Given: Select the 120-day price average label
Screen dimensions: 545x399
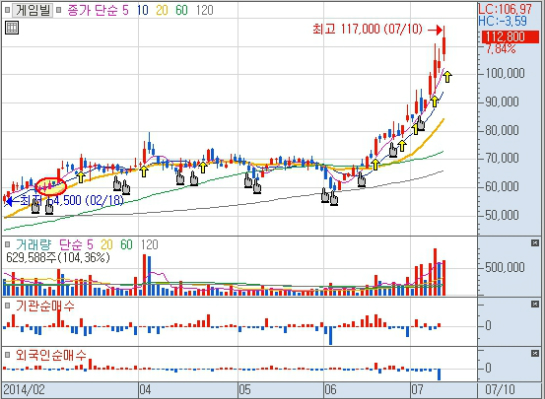Looking at the screenshot, I should tap(204, 10).
